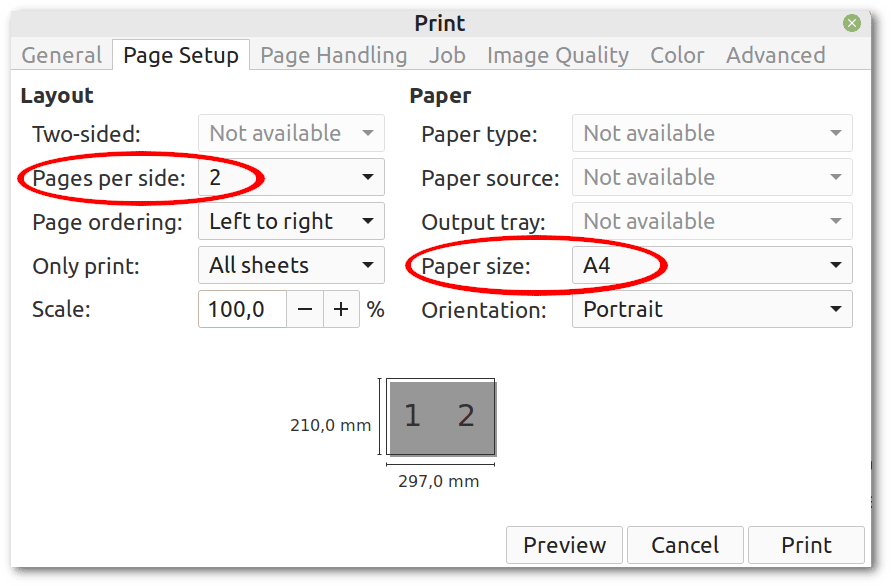891x586 pixels.
Task: Expand the Output tray selector
Action: pyautogui.click(x=711, y=221)
